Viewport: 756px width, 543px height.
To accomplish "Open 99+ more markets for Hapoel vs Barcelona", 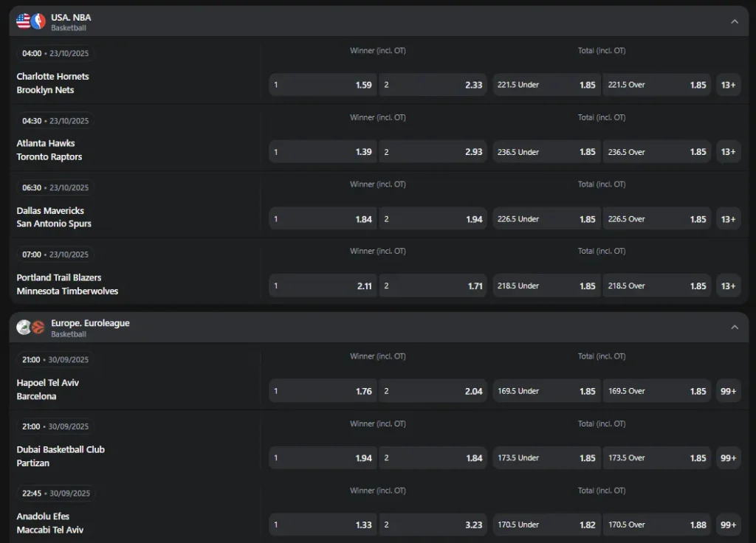I will pyautogui.click(x=728, y=391).
